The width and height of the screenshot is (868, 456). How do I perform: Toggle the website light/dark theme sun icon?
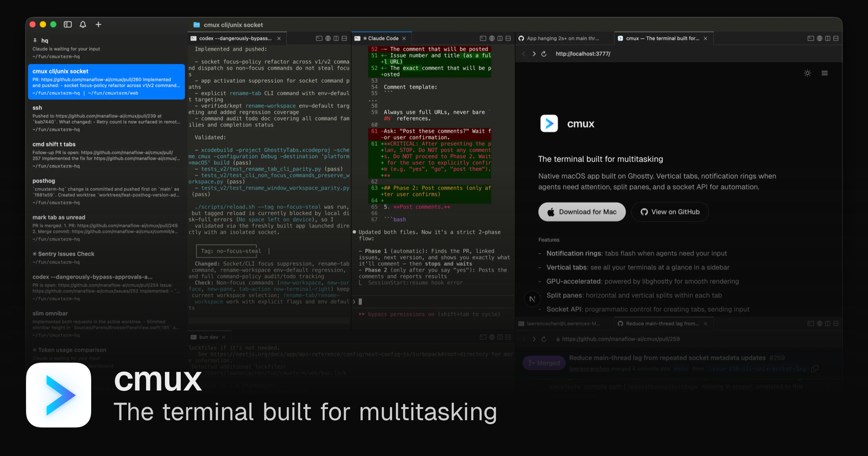(x=807, y=73)
